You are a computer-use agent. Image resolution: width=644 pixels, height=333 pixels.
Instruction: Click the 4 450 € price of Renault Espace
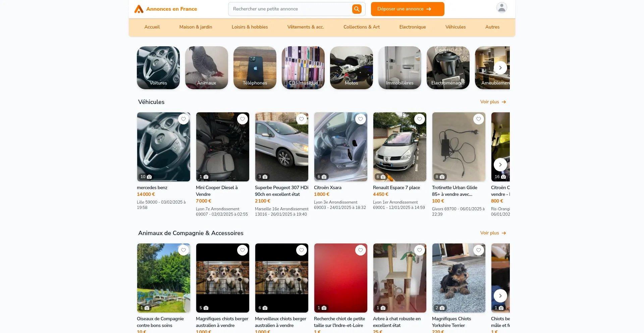(381, 195)
